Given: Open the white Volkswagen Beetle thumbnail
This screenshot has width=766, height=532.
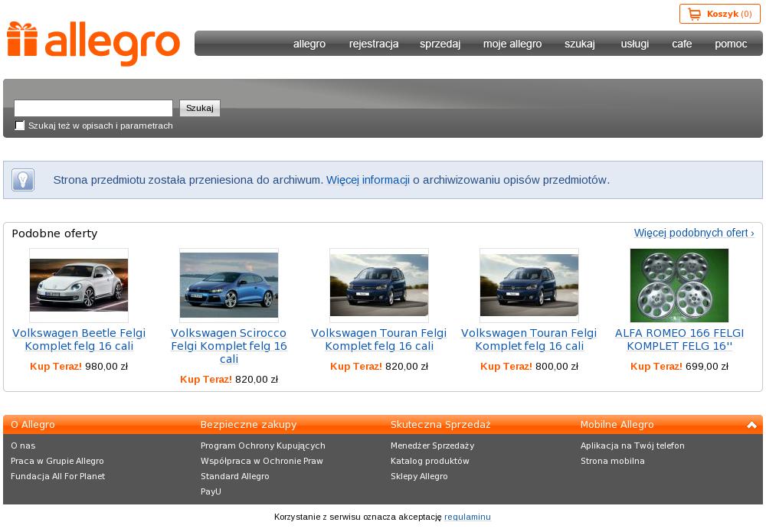Looking at the screenshot, I should pyautogui.click(x=79, y=285).
